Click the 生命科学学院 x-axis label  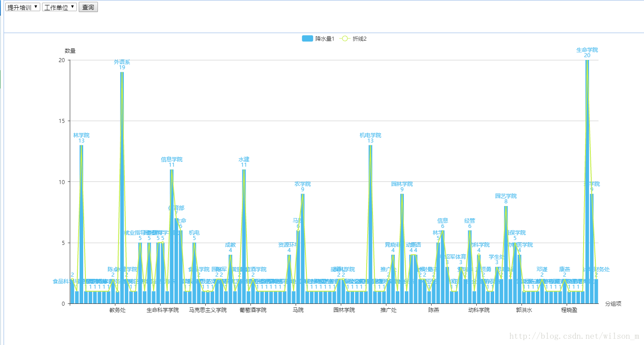point(162,310)
